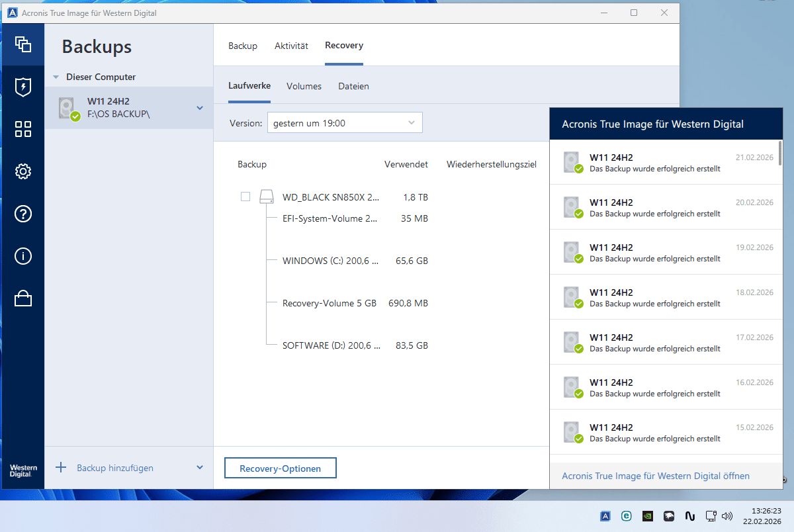Click the Recovery-Optionen button

click(281, 468)
